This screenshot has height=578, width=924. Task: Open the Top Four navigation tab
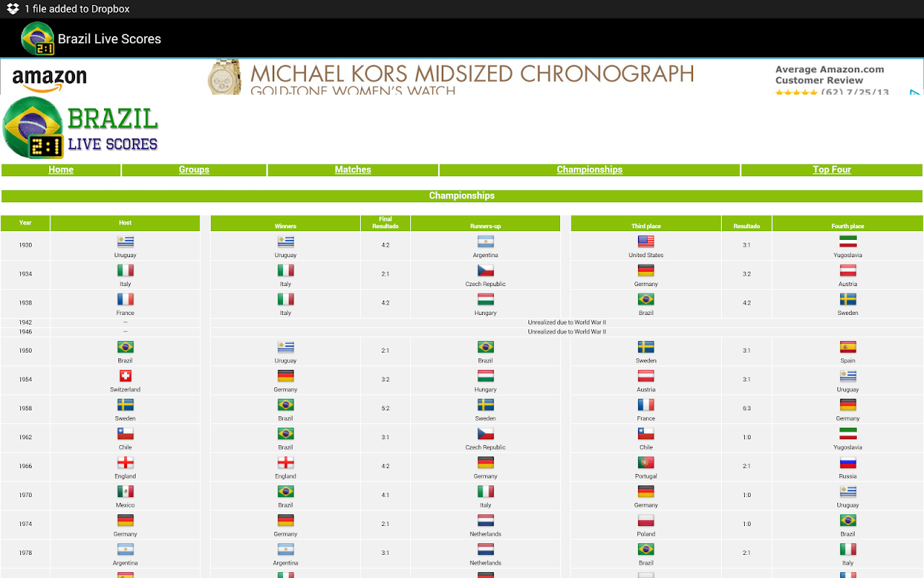(x=832, y=170)
